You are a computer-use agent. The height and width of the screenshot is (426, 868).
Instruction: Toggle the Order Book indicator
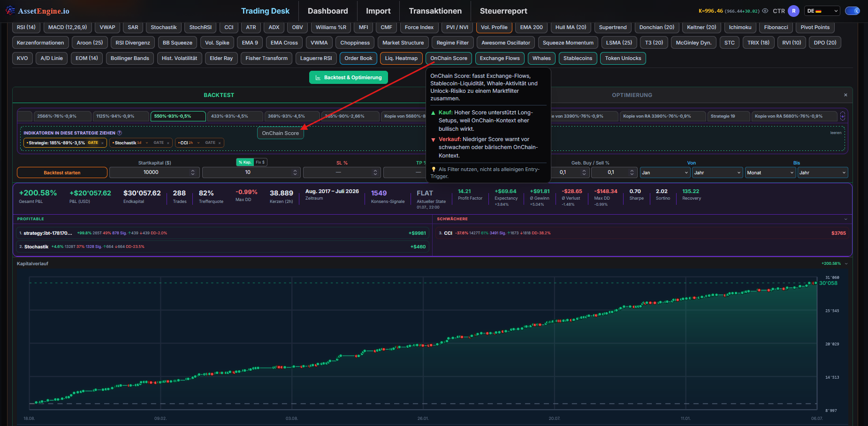pyautogui.click(x=358, y=58)
